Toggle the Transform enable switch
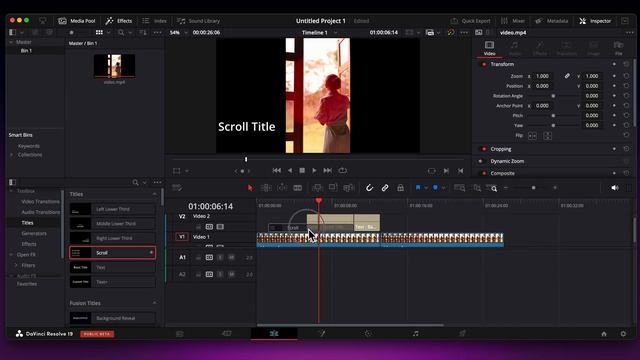 click(x=484, y=64)
